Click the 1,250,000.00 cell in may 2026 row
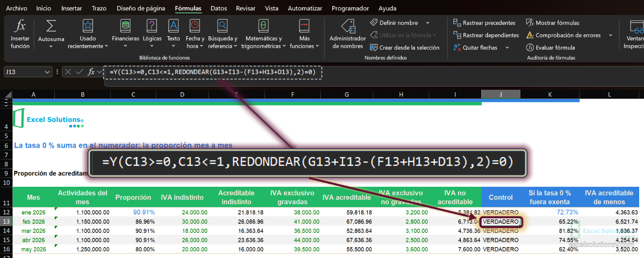The height and width of the screenshot is (258, 644). pos(83,249)
